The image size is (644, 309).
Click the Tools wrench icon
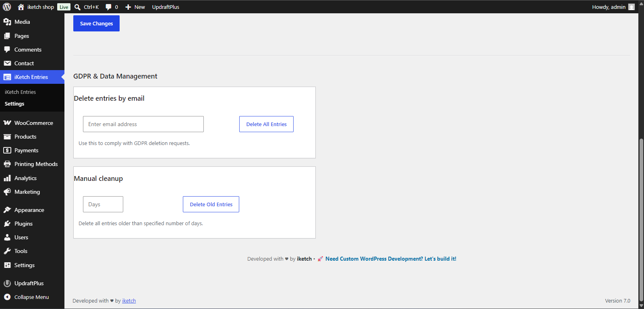7,251
